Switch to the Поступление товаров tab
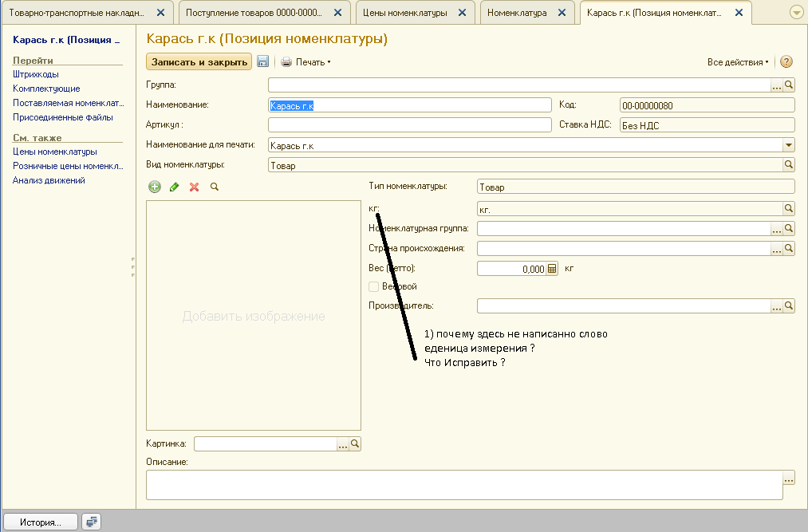Viewport: 808px width, 532px height. (x=253, y=13)
